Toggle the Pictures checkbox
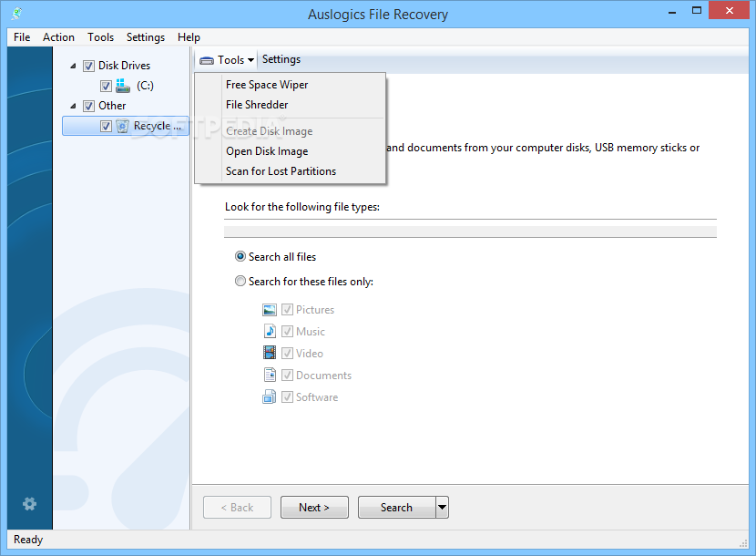 287,309
